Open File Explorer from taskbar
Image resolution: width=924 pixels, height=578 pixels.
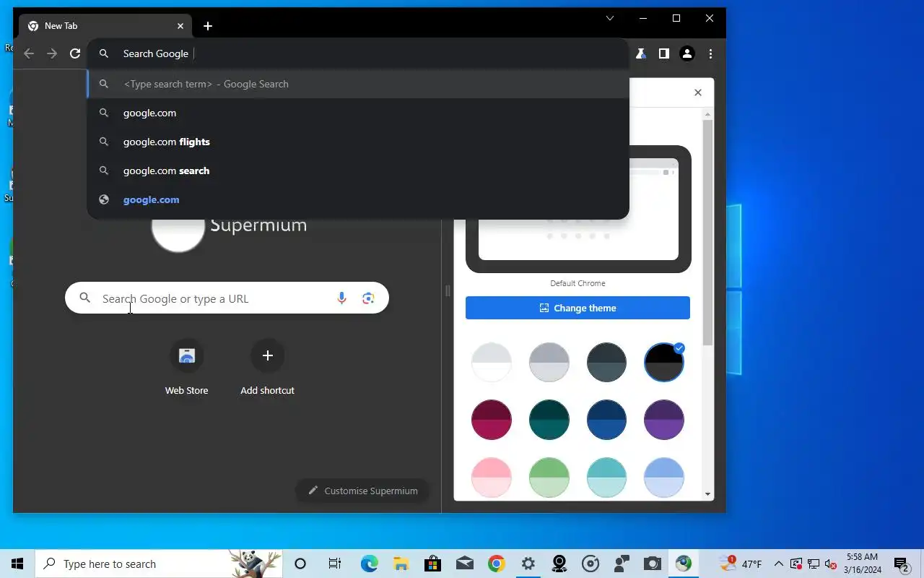pyautogui.click(x=401, y=564)
